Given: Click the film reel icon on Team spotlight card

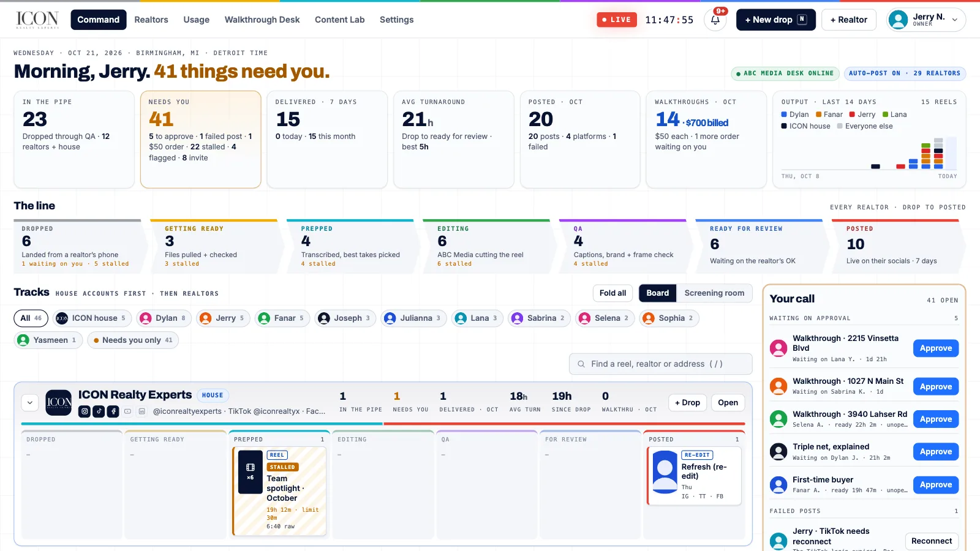Looking at the screenshot, I should [x=250, y=467].
